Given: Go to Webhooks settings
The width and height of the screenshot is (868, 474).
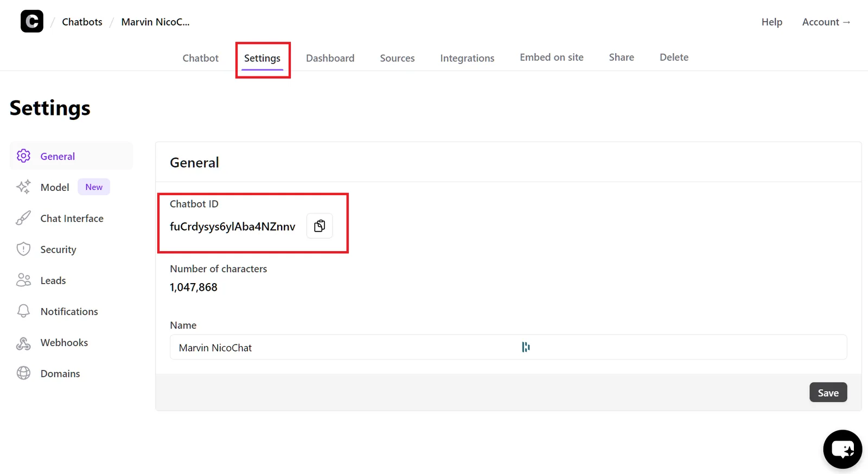Looking at the screenshot, I should tap(64, 342).
